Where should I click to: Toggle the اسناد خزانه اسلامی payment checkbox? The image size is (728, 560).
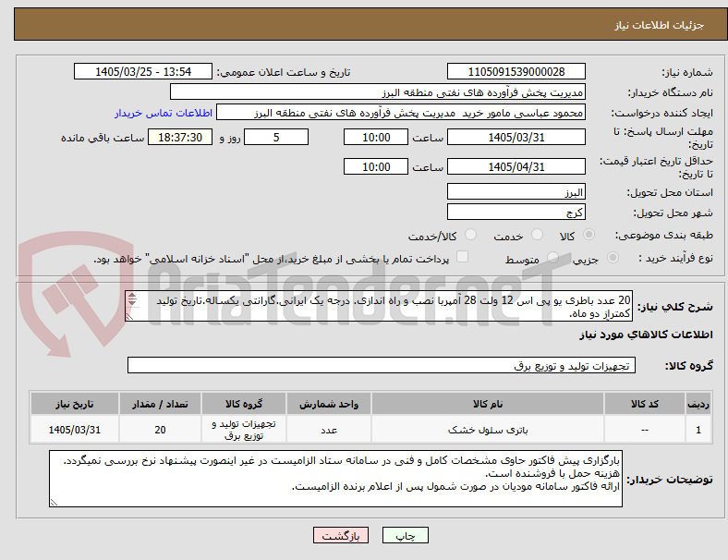(463, 257)
